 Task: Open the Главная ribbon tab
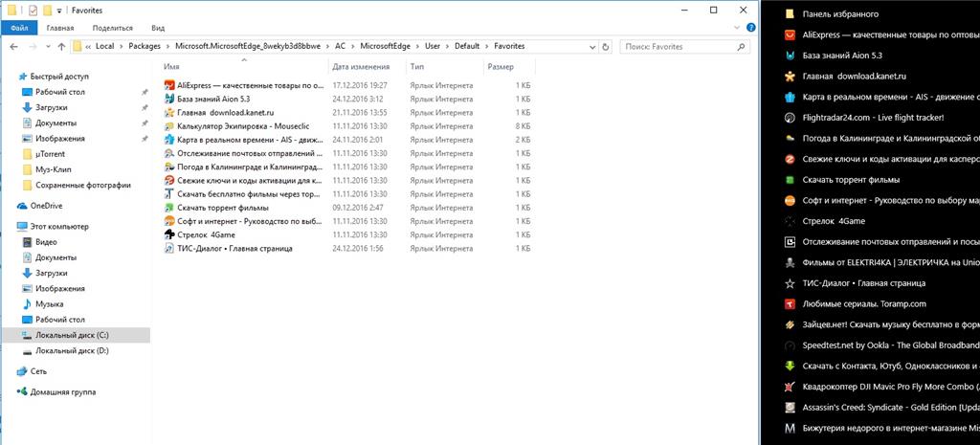point(60,28)
